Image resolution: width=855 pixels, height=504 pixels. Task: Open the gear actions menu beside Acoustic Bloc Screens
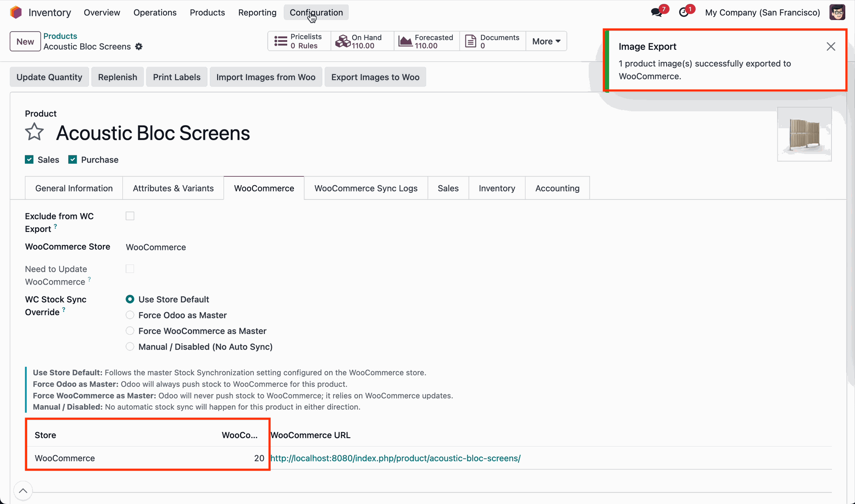click(x=139, y=47)
